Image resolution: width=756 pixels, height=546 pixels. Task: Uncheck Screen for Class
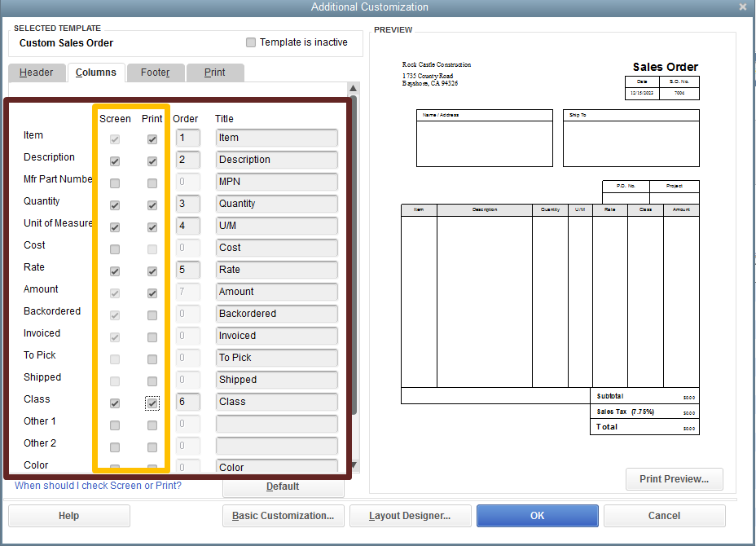pyautogui.click(x=115, y=403)
